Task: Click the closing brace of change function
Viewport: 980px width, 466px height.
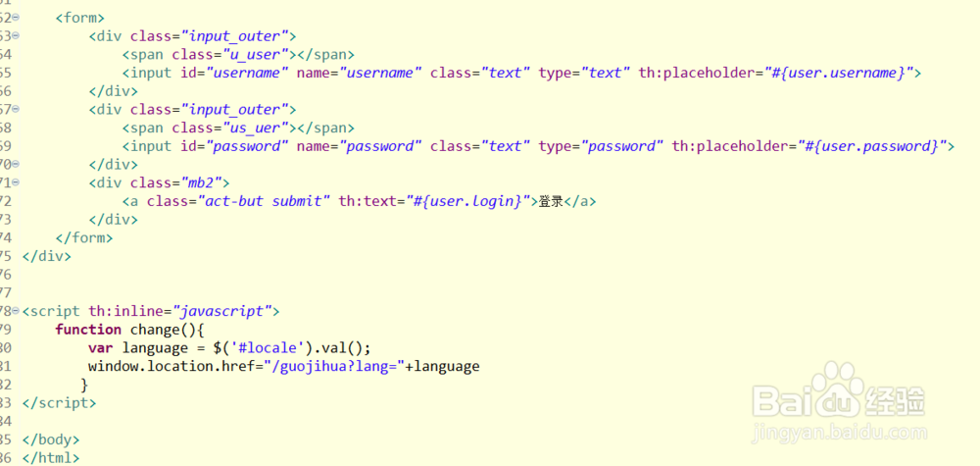Action: click(84, 384)
